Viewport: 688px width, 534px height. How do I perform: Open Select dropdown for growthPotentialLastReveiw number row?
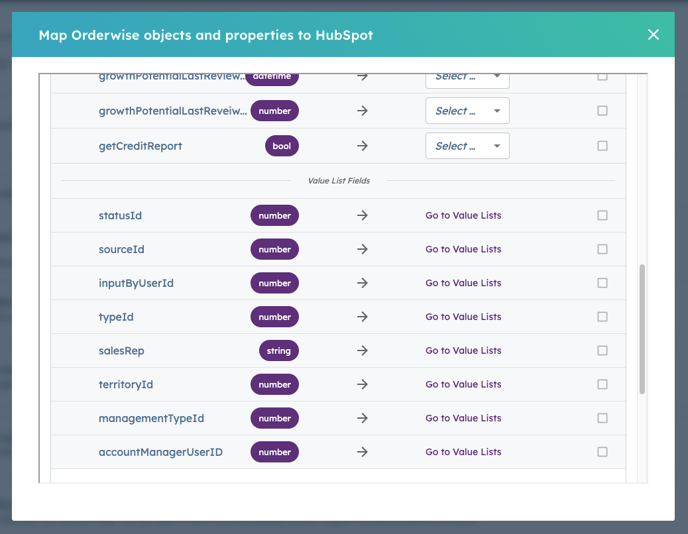point(467,111)
